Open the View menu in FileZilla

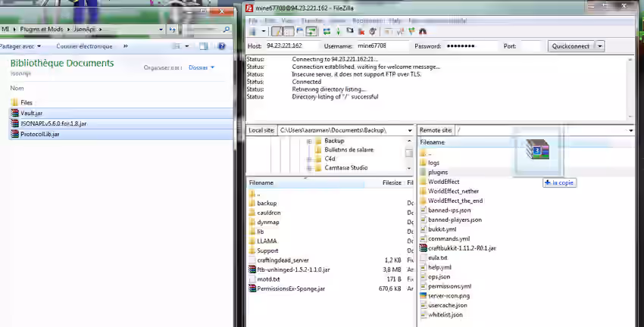pos(287,20)
